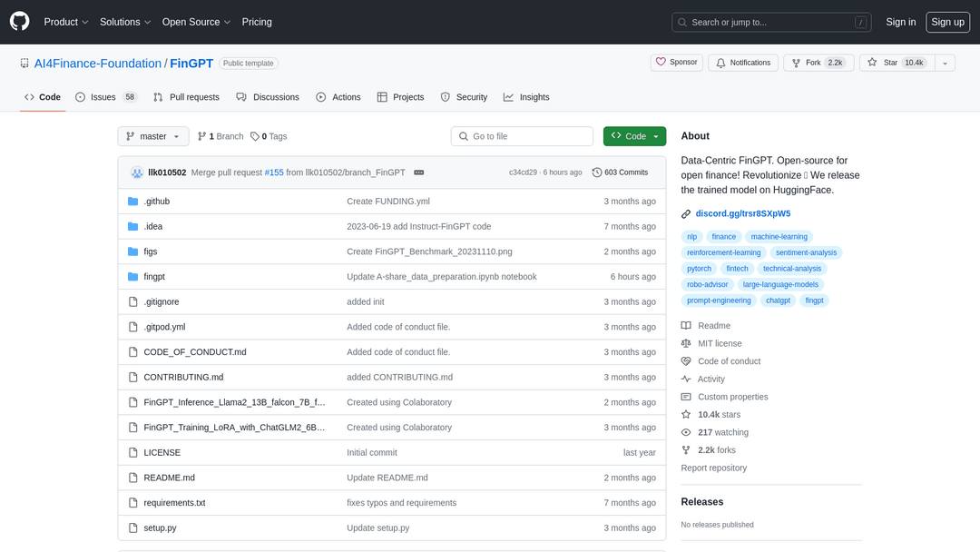Expand commit message ellipsis button

point(419,172)
